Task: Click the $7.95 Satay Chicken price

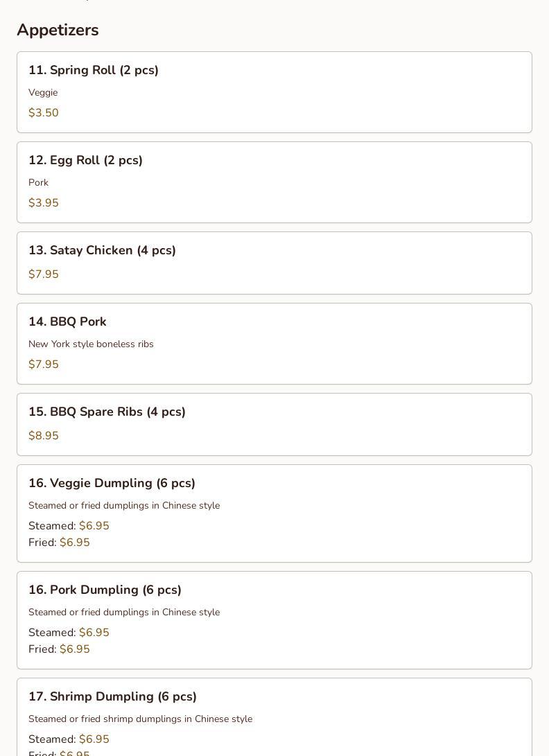Action: [x=44, y=274]
